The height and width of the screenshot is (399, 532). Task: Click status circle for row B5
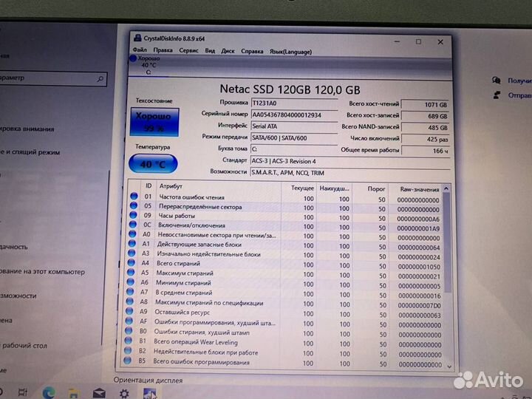[x=128, y=361]
